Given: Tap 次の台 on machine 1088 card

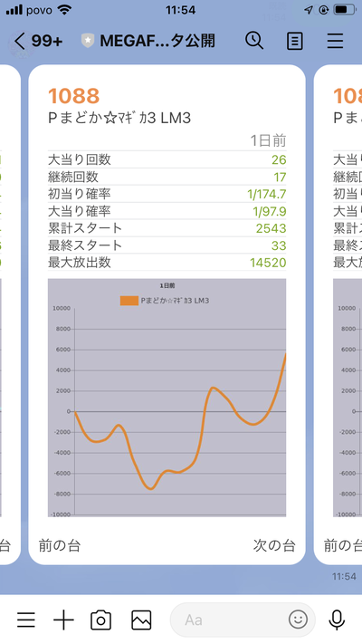Looking at the screenshot, I should click(274, 545).
